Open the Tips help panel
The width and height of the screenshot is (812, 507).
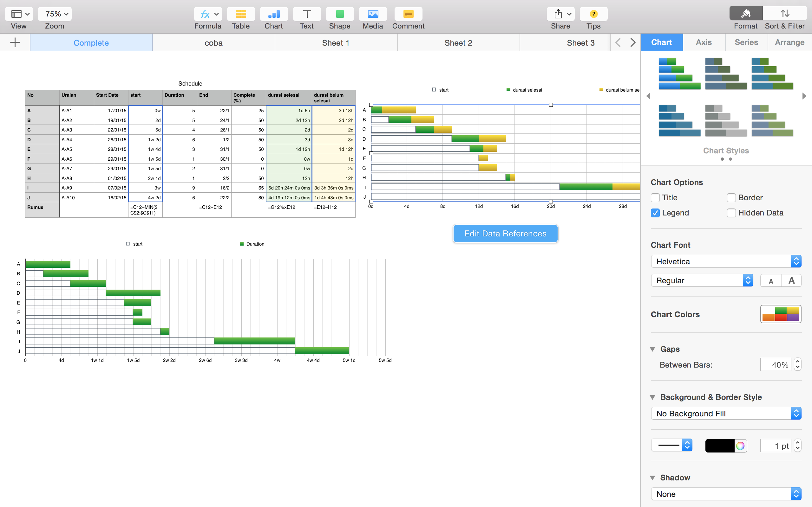point(593,14)
